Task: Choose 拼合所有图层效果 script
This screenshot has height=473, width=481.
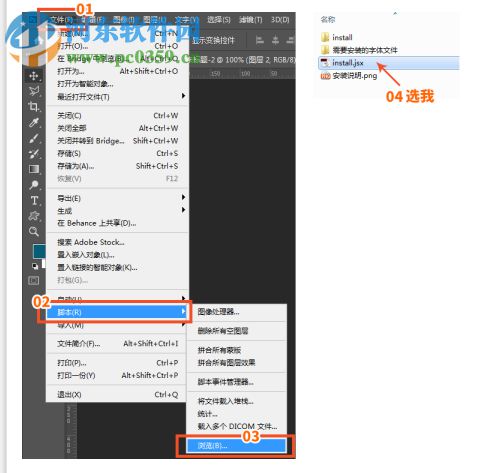Action: tap(237, 363)
